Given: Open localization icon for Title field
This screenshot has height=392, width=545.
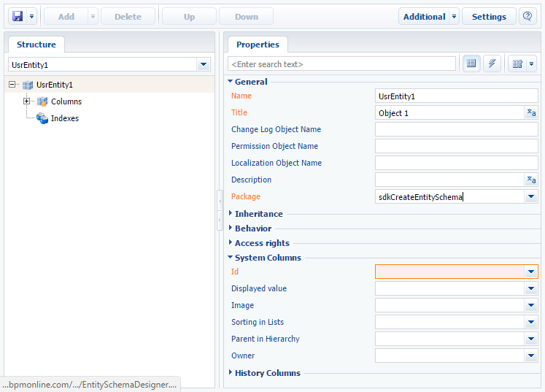Looking at the screenshot, I should (x=531, y=112).
